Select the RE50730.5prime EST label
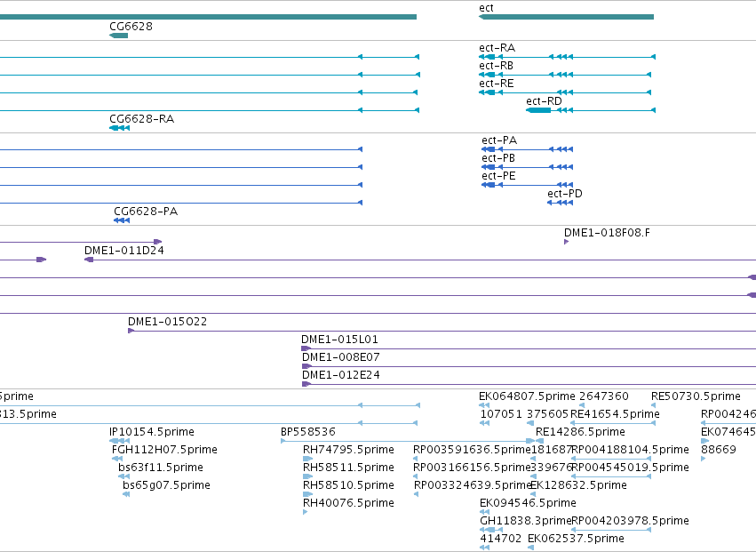 pos(696,396)
